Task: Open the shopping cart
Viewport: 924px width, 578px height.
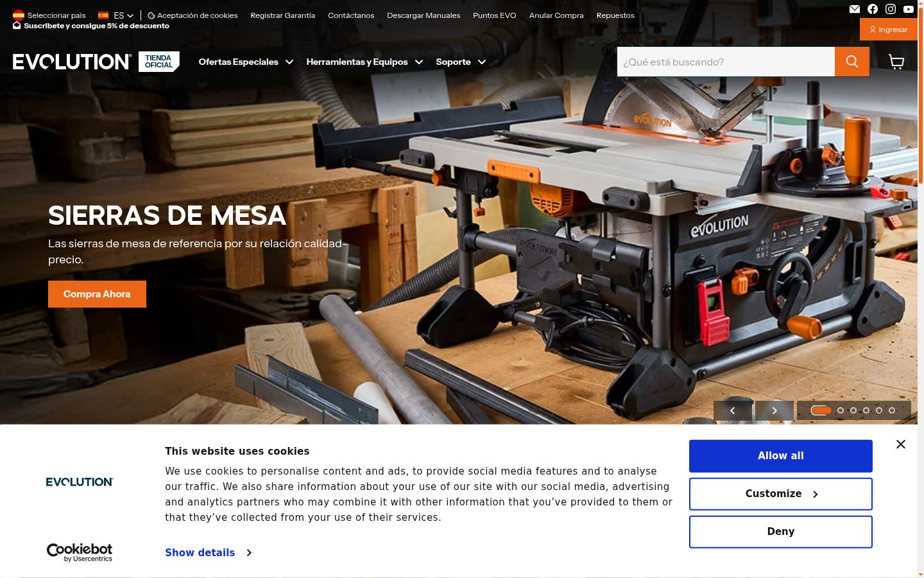Action: (x=896, y=62)
